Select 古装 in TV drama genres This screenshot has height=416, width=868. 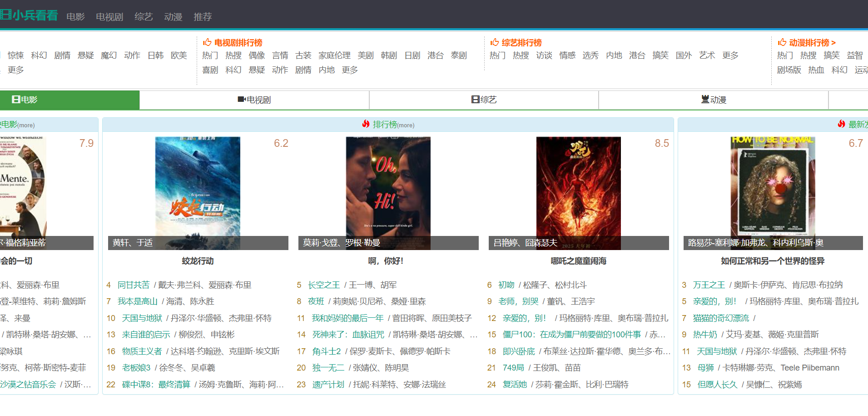(303, 55)
